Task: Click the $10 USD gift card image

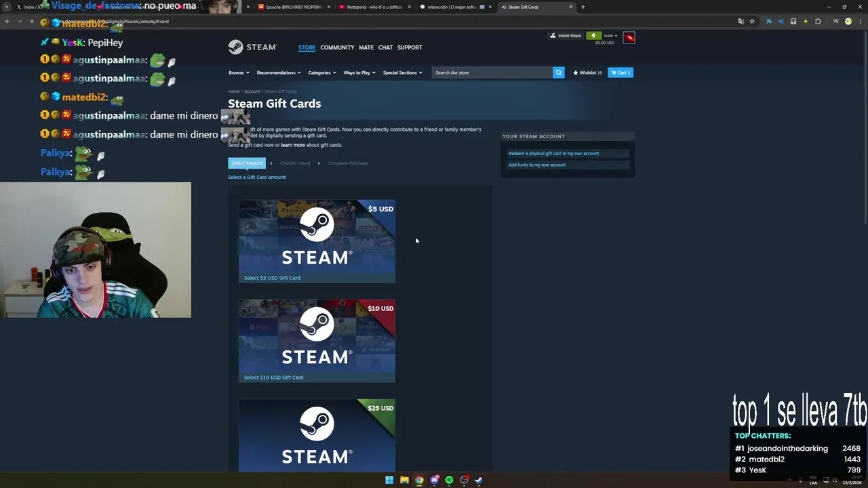Action: pyautogui.click(x=317, y=336)
